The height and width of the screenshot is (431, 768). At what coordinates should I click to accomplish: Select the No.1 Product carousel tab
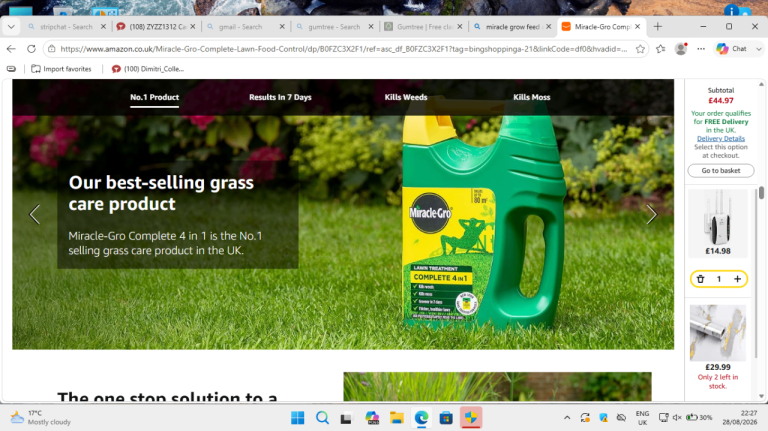coord(154,97)
